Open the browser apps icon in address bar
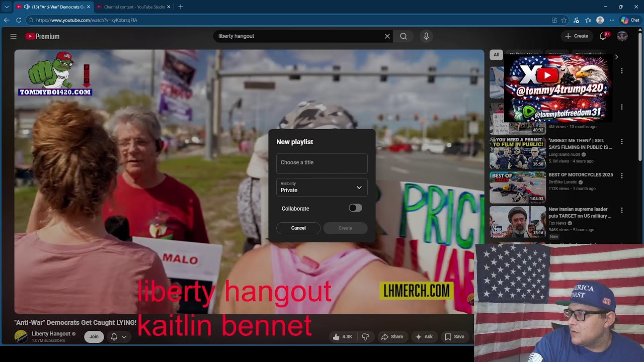 point(554,20)
